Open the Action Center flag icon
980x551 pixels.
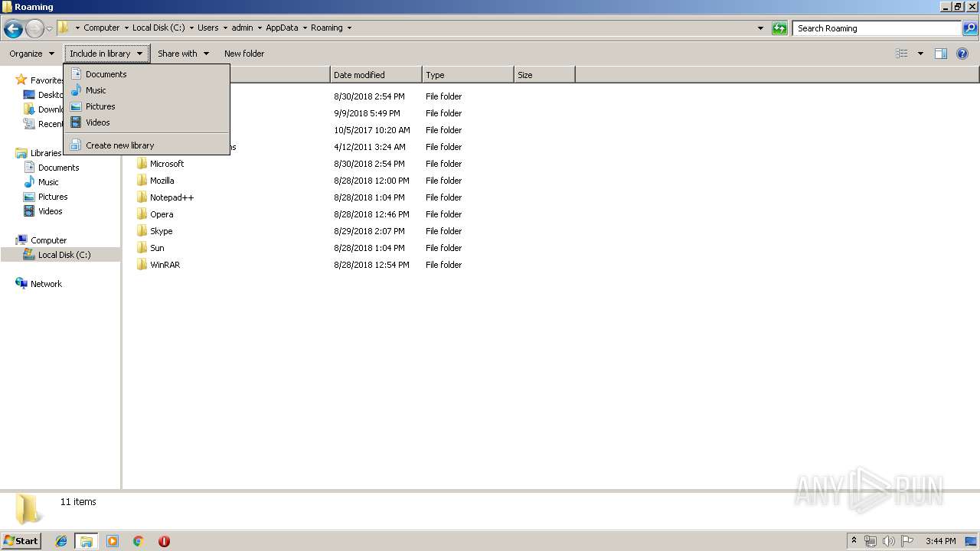(907, 541)
